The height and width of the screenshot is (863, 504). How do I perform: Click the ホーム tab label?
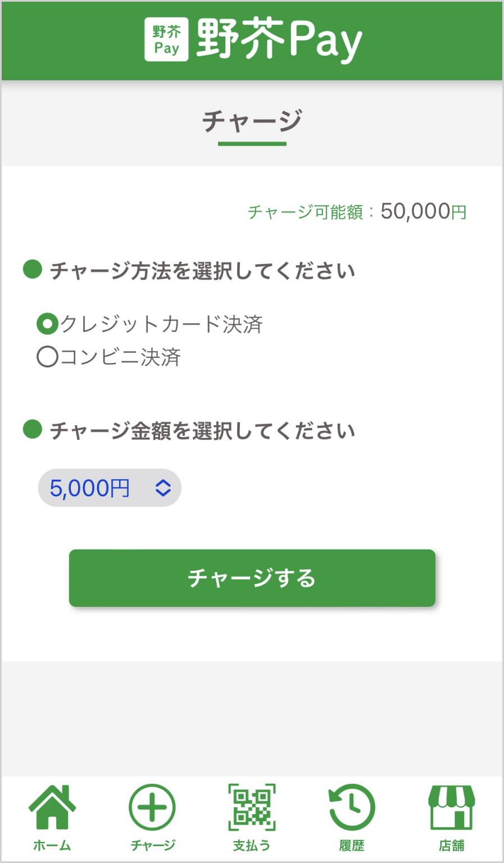(x=52, y=846)
